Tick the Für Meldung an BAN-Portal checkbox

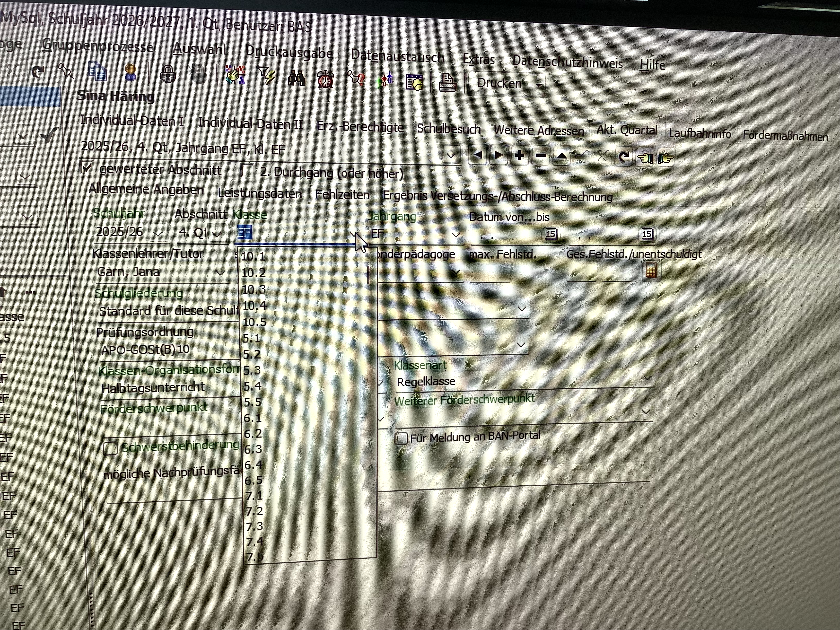coord(401,438)
